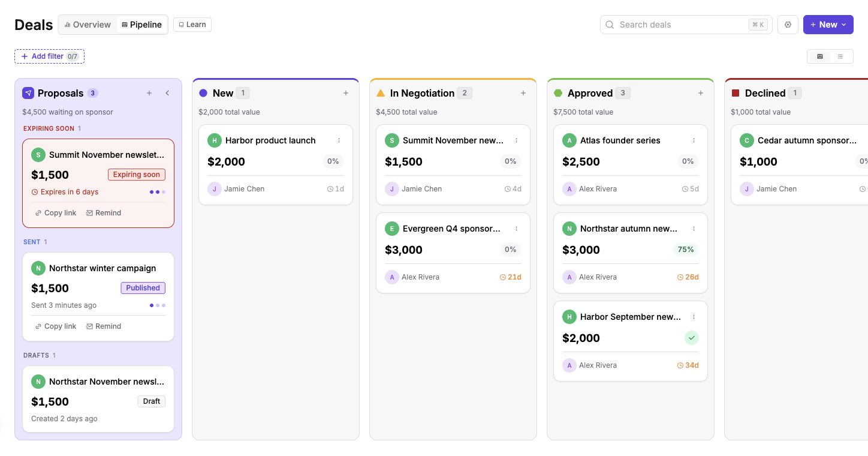Focus the Search deals field
Viewport: 868px width, 456px height.
(x=686, y=25)
